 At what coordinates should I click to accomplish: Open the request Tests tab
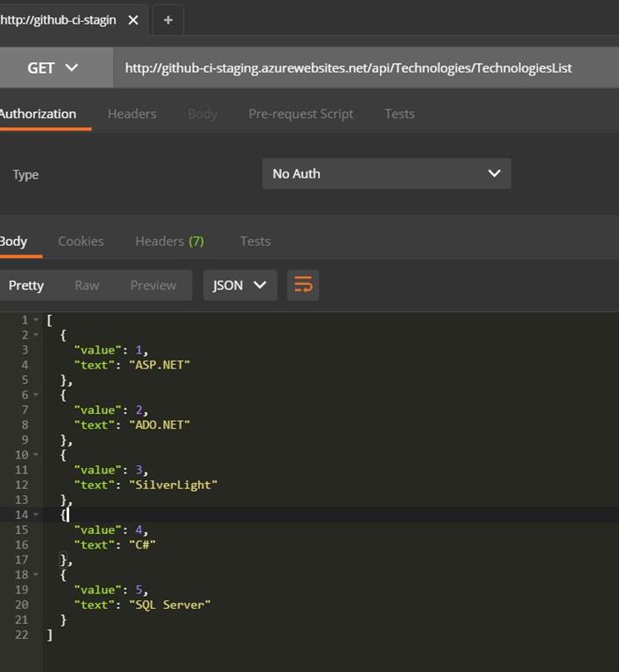(399, 114)
